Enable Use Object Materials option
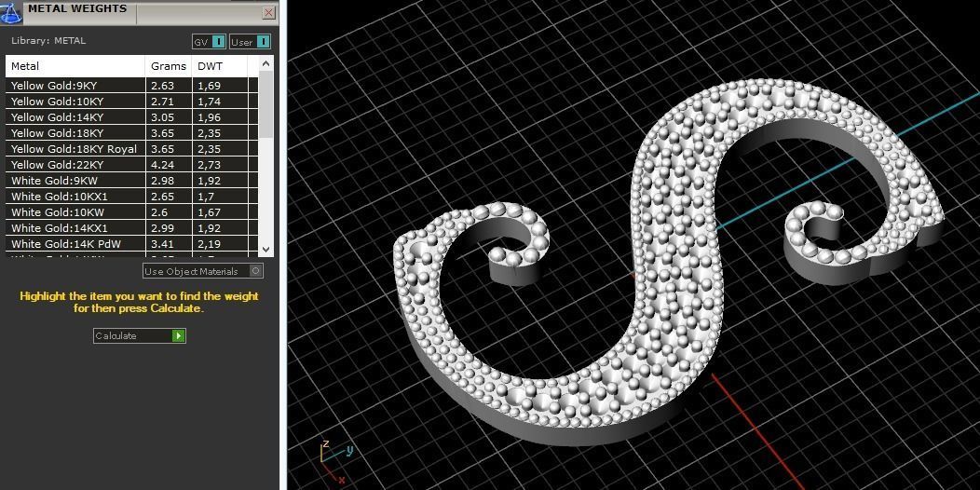The image size is (980, 490). [x=203, y=271]
